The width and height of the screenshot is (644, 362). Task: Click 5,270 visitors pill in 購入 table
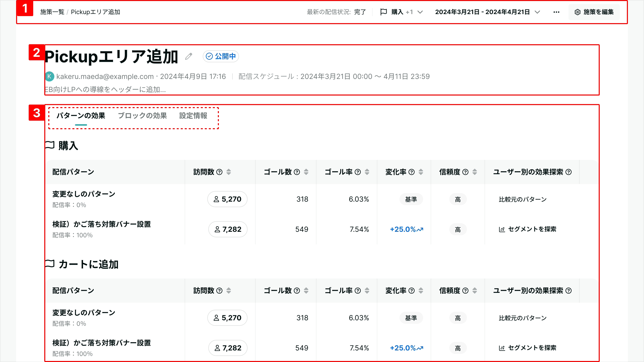pyautogui.click(x=227, y=199)
